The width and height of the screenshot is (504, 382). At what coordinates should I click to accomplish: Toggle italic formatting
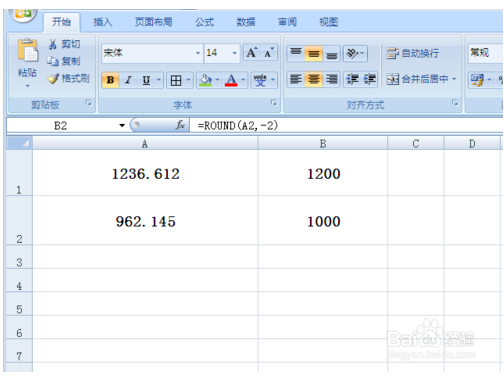(x=128, y=80)
